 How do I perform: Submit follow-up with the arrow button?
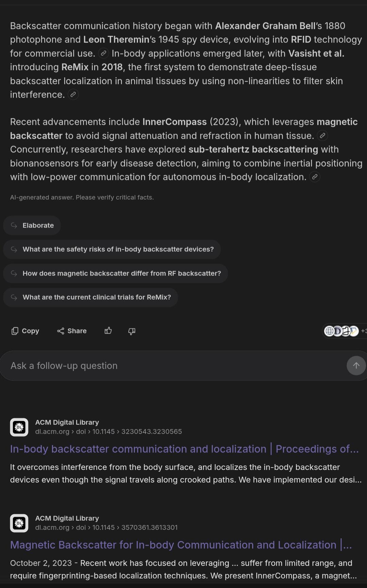tap(356, 366)
